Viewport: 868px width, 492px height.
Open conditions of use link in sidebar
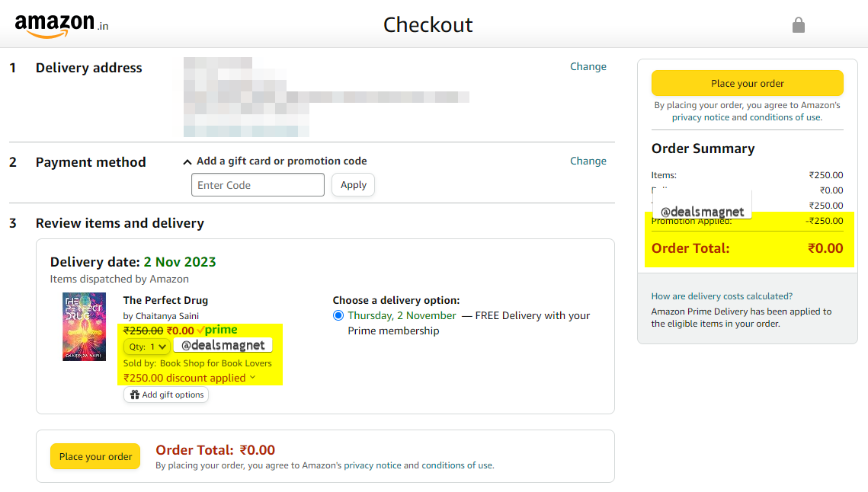pos(786,117)
